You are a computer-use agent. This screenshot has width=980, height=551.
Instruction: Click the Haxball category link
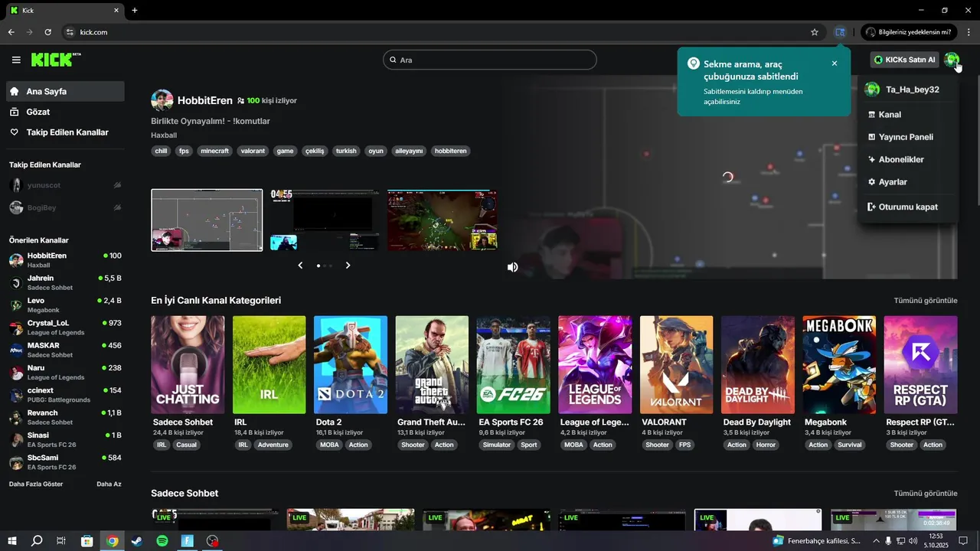click(164, 135)
